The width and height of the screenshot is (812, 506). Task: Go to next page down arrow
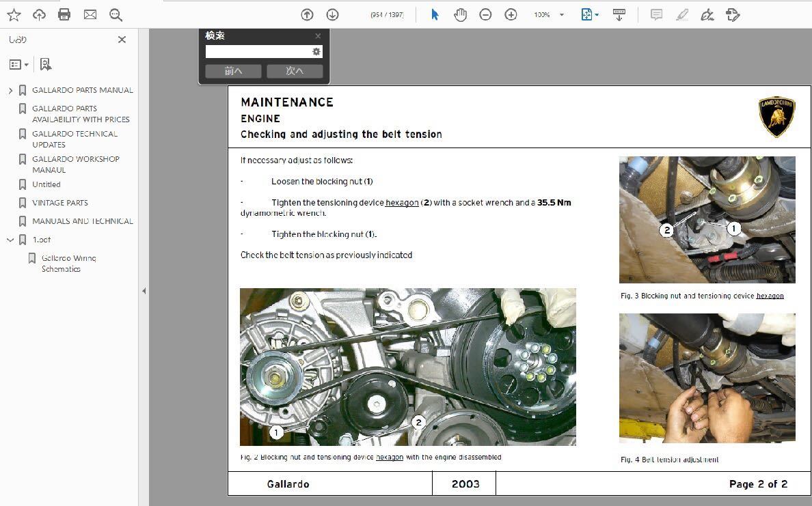tap(332, 15)
